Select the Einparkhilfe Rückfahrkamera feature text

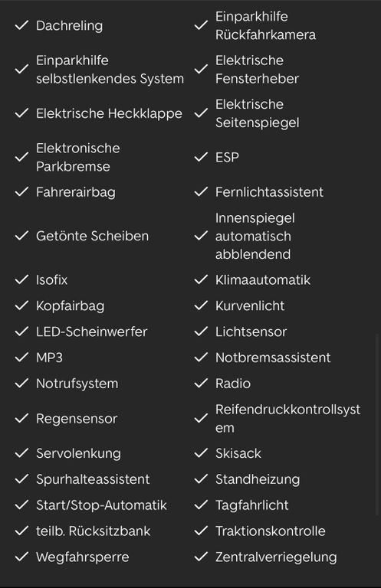click(265, 25)
